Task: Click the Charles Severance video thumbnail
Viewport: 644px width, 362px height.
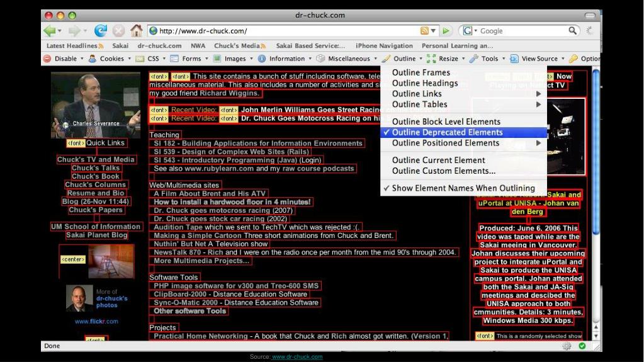Action: 96,105
